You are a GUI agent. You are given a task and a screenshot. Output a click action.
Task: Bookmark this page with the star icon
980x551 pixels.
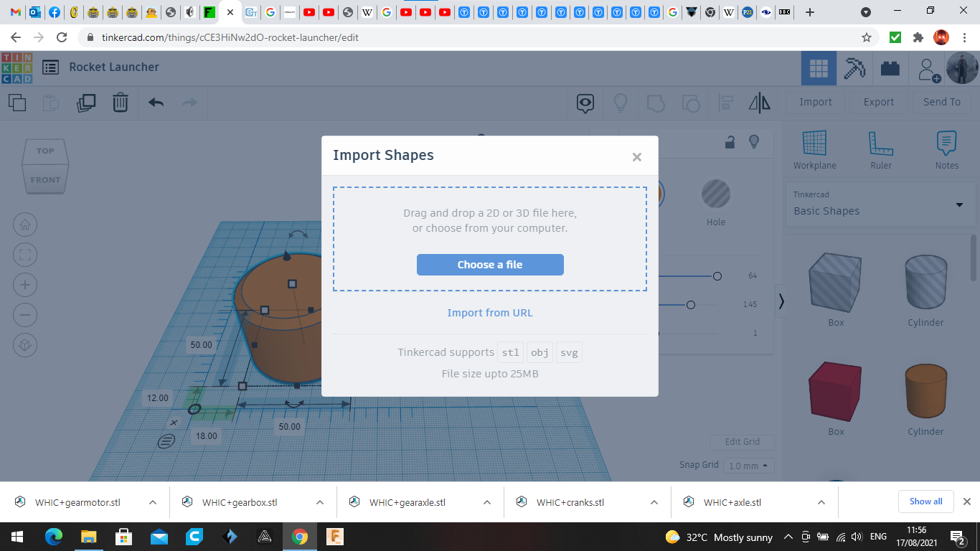[x=867, y=37]
